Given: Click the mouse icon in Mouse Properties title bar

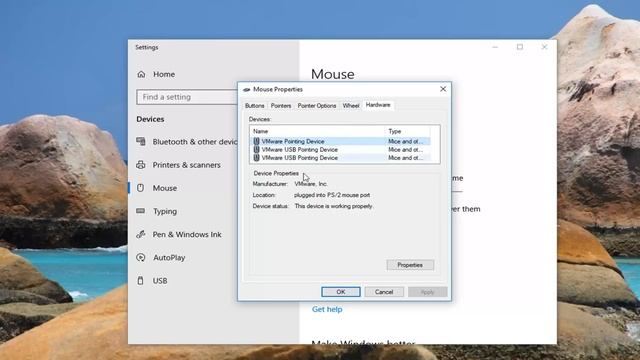Looking at the screenshot, I should (246, 89).
